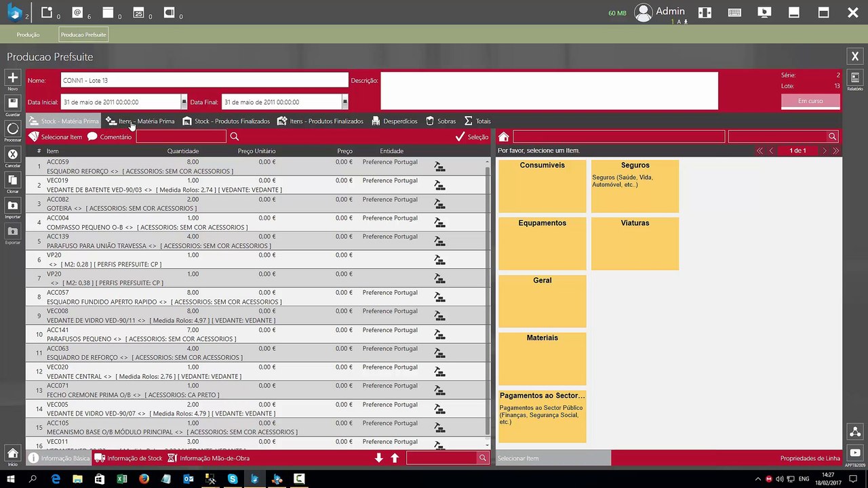
Task: Go to Início home icon
Action: (x=12, y=453)
